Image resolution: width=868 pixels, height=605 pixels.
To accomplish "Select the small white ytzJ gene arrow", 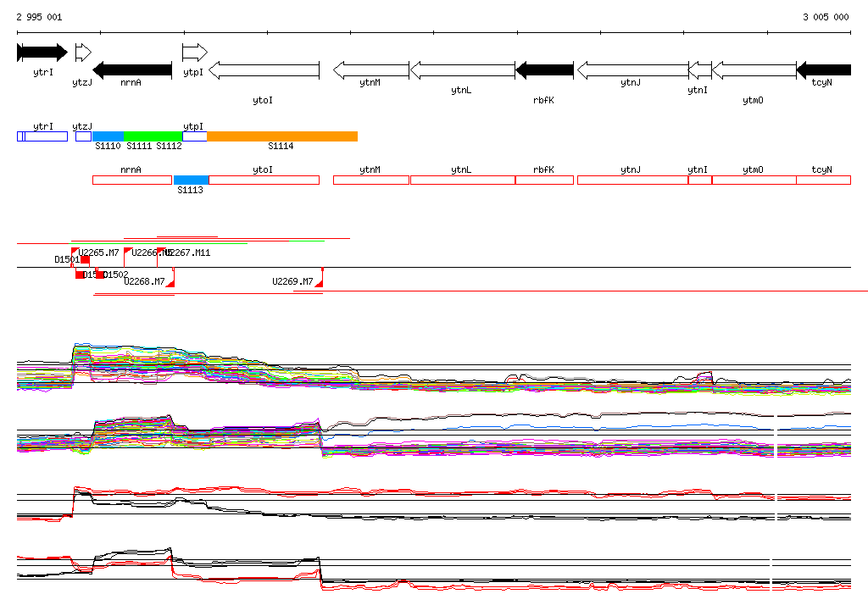I will coord(82,53).
